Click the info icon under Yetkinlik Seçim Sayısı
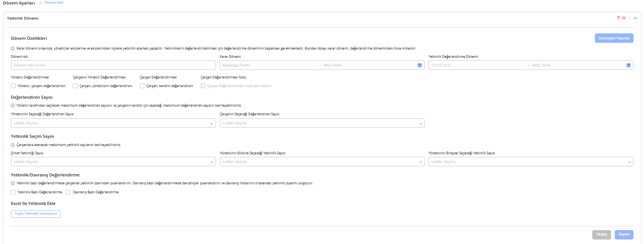644x244 pixels. pyautogui.click(x=13, y=145)
